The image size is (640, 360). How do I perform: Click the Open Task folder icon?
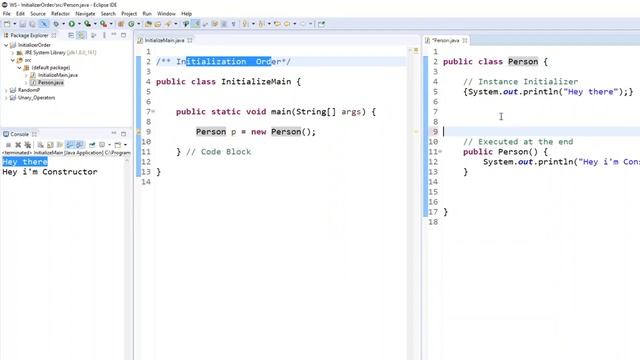[x=158, y=24]
